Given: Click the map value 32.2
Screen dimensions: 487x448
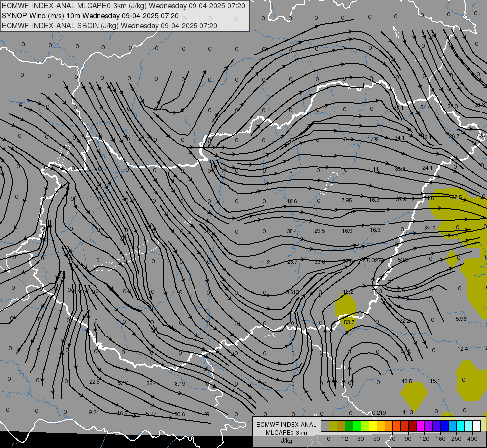Looking at the screenshot, I should (405, 321).
